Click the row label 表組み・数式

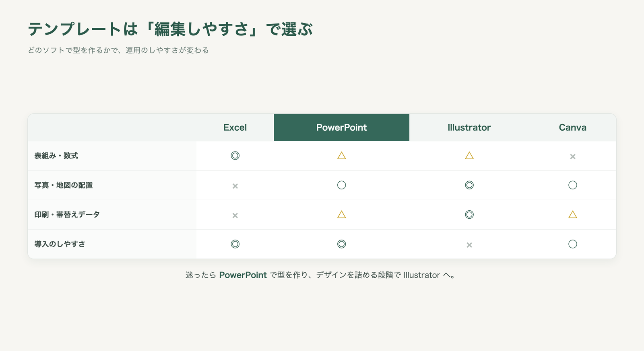pyautogui.click(x=56, y=156)
